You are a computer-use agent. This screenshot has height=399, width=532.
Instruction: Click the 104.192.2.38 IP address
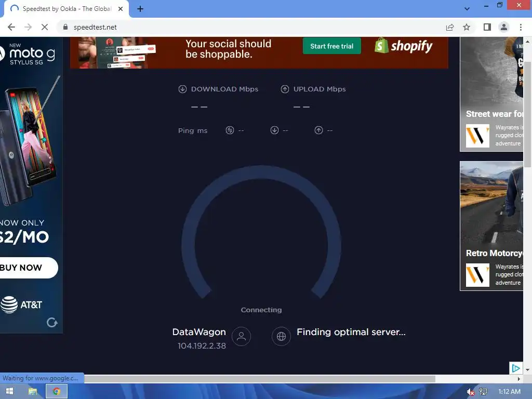coord(202,345)
